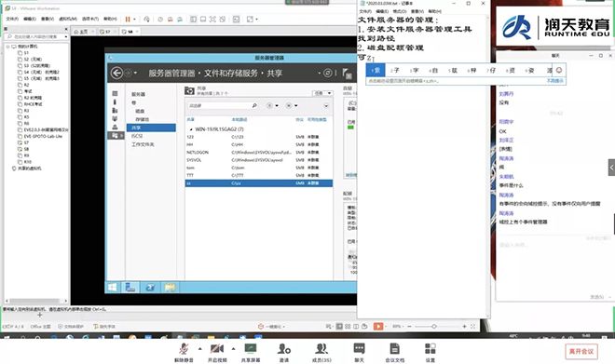Toggle 开启视频 camera in the meeting toolbar
Image resolution: width=615 pixels, height=364 pixels.
coord(217,353)
